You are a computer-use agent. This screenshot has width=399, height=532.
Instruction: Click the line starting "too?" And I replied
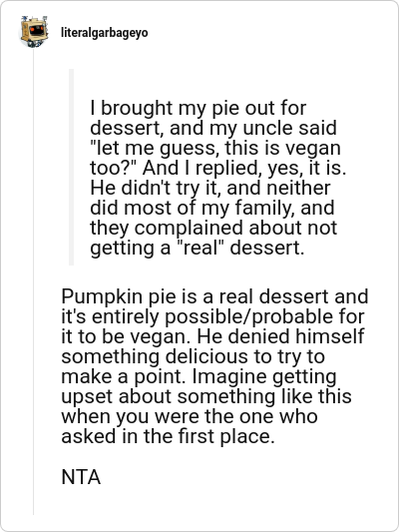pyautogui.click(x=218, y=168)
